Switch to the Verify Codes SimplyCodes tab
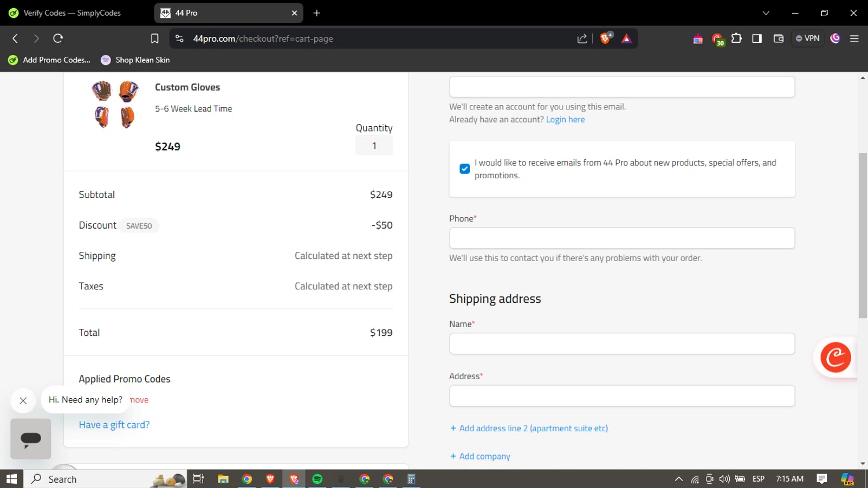Image resolution: width=868 pixels, height=488 pixels. click(72, 13)
